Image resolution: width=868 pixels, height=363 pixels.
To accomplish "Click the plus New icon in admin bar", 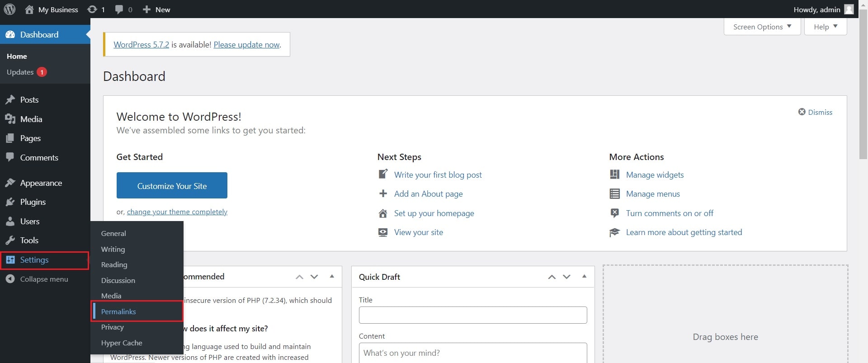I will 146,9.
